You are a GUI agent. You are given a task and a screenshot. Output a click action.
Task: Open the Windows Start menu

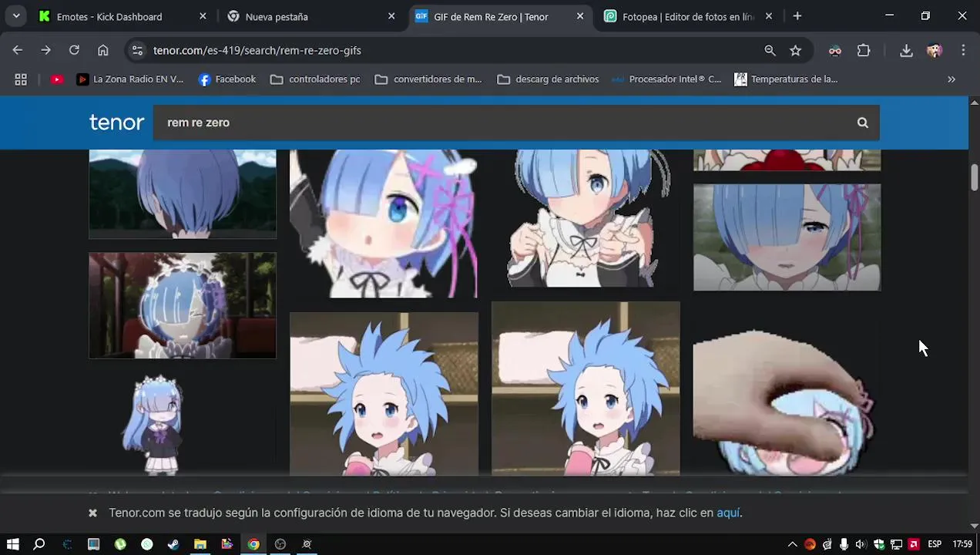click(12, 544)
